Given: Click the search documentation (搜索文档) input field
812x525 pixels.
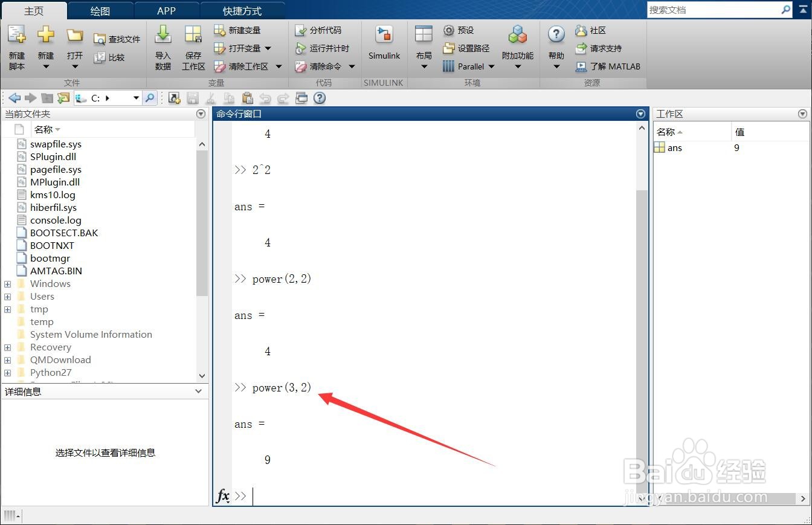Looking at the screenshot, I should click(x=713, y=10).
